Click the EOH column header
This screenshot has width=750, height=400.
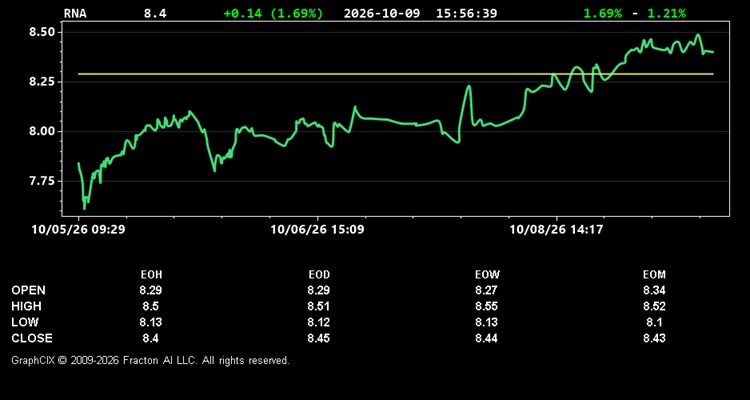pos(151,275)
